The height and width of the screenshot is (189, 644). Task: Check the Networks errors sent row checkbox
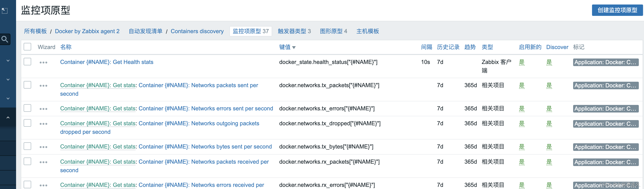click(x=27, y=108)
